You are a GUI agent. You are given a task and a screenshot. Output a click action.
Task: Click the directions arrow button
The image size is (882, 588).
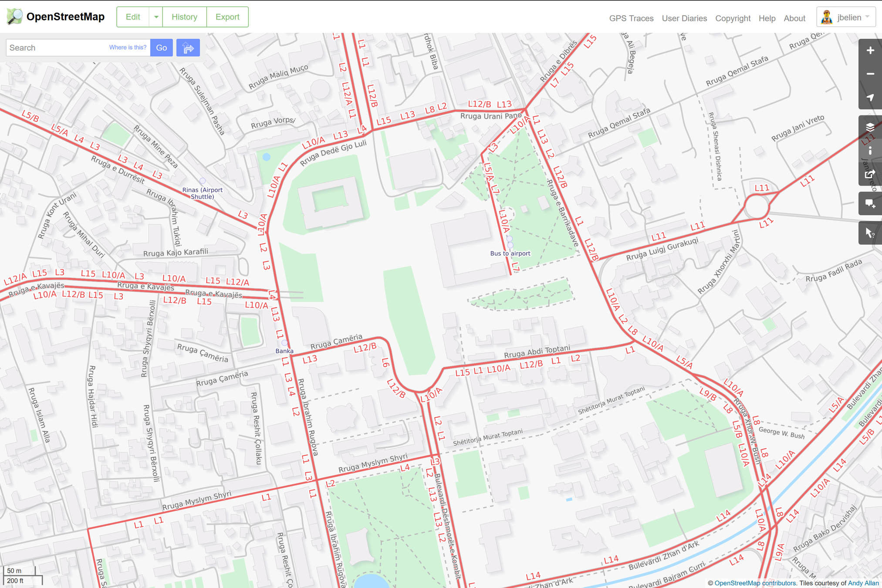[188, 48]
